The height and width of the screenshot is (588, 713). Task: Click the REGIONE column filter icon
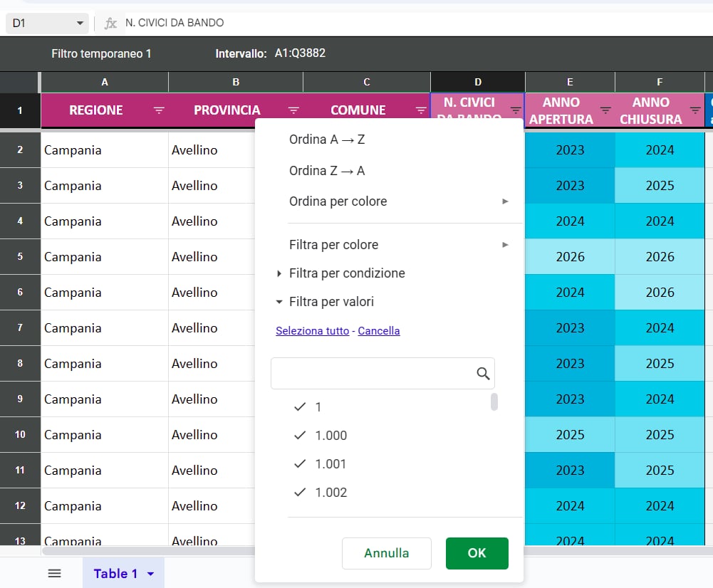(x=159, y=110)
